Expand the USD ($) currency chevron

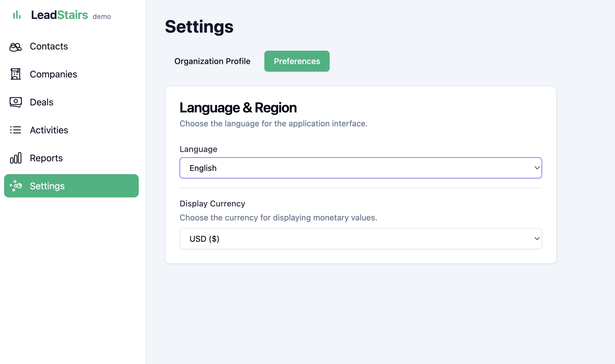click(537, 238)
